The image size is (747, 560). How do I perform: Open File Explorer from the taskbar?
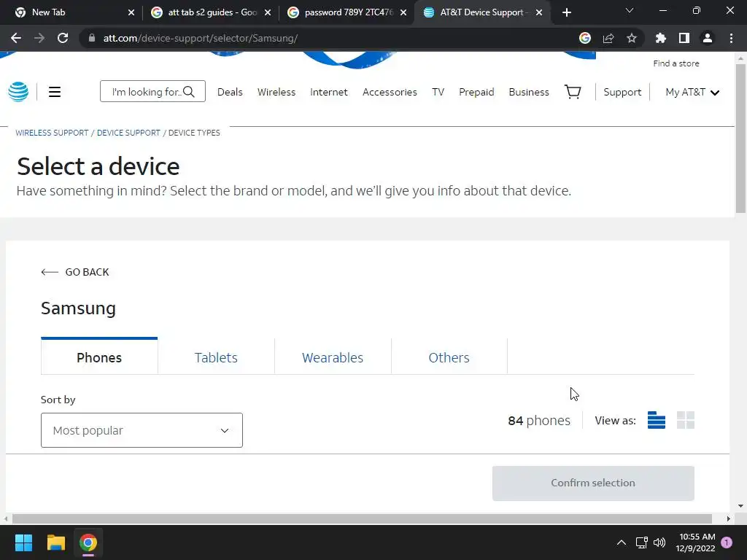[x=55, y=542]
